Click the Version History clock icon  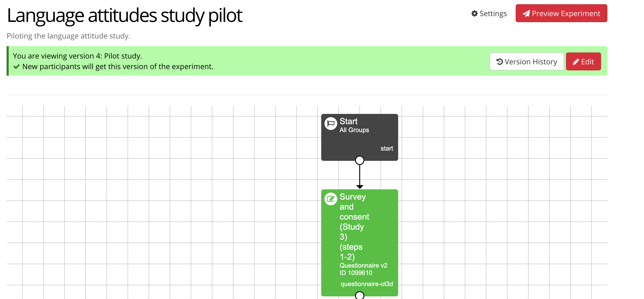[x=499, y=62]
